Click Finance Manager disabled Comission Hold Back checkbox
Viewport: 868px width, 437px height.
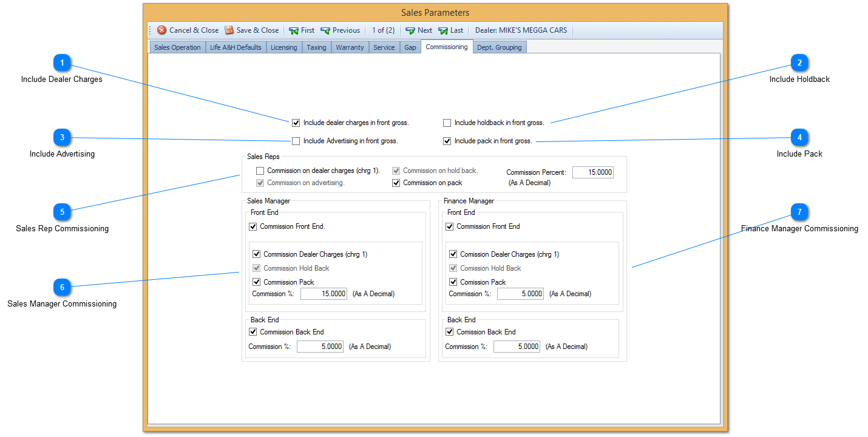(453, 268)
